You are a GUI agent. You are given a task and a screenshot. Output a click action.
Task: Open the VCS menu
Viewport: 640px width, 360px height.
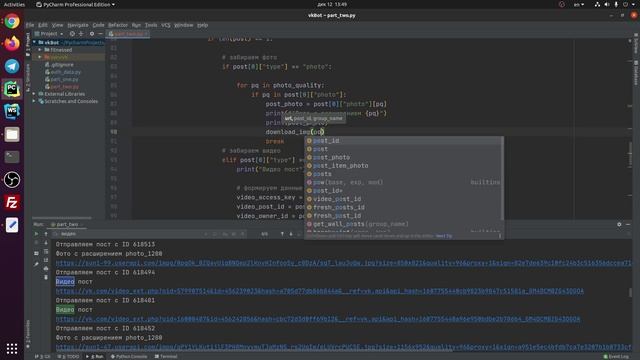[166, 25]
